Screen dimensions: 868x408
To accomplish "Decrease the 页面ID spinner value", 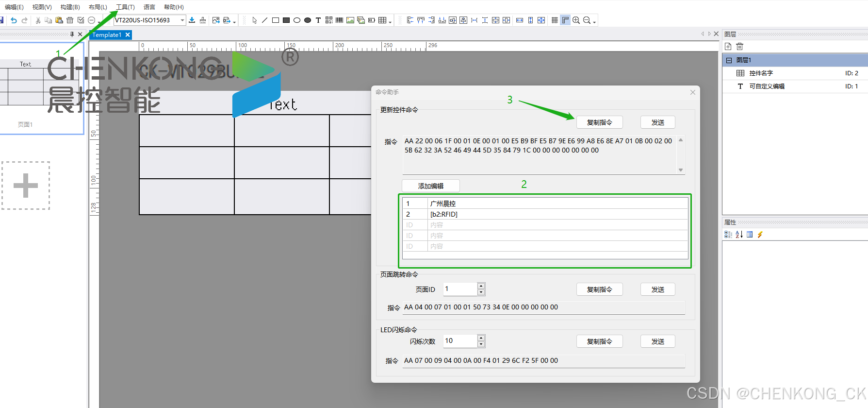I will point(481,292).
